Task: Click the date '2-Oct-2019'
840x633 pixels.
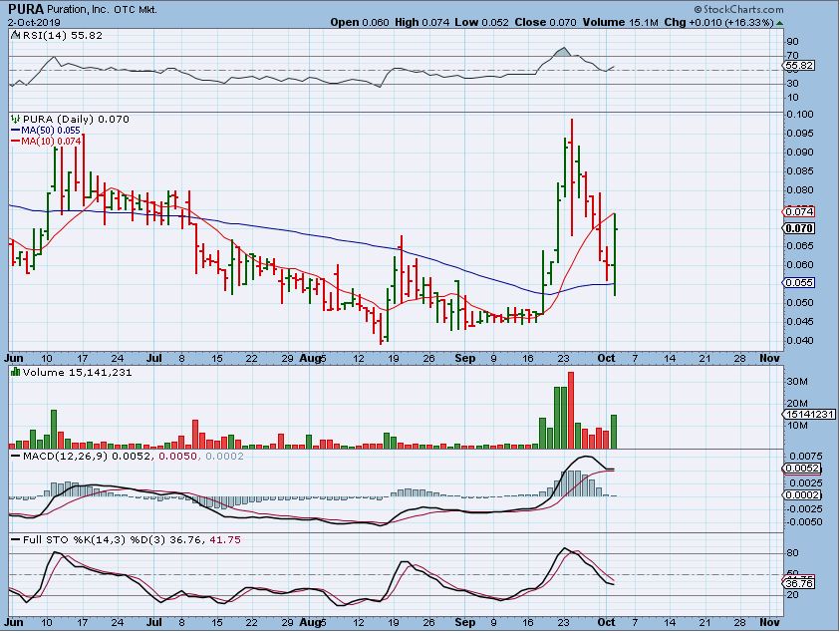Action: click(x=34, y=23)
